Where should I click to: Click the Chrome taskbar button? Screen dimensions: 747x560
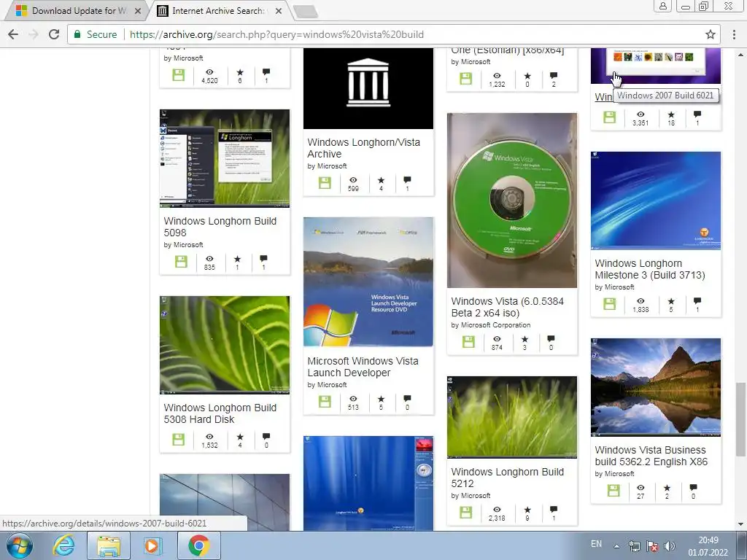(198, 546)
